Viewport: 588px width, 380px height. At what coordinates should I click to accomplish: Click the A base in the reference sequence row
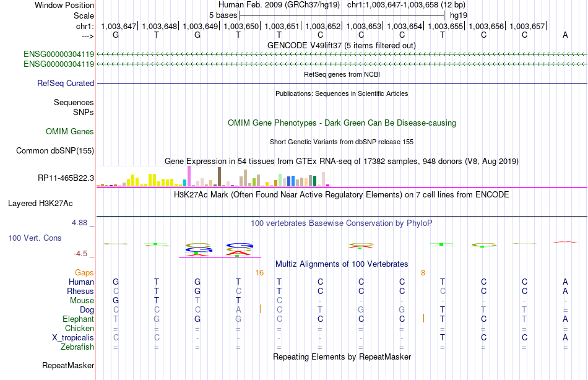point(565,35)
